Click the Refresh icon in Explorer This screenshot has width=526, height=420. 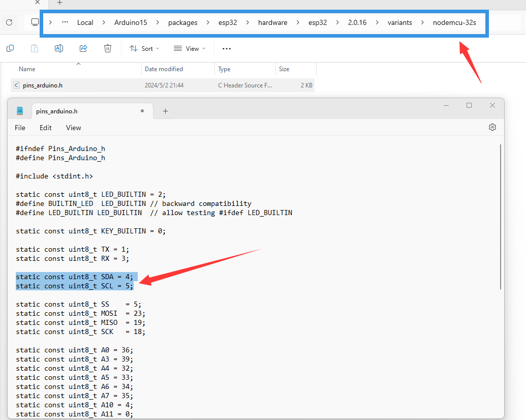click(9, 22)
